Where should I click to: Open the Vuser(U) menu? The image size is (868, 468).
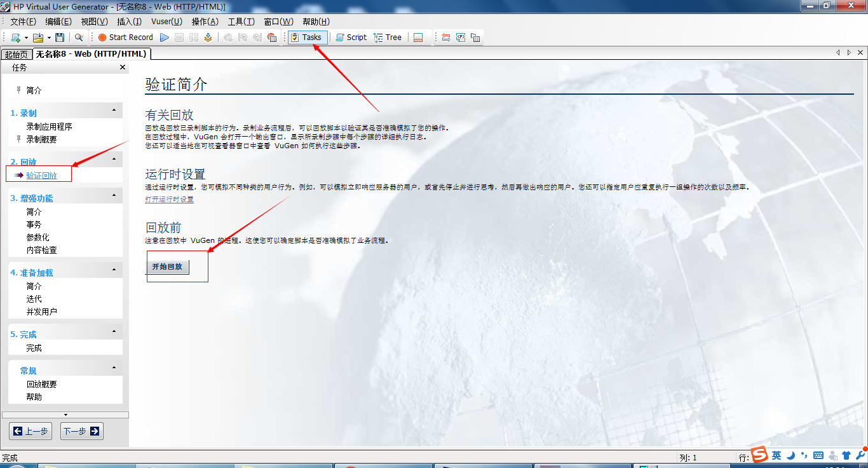[166, 22]
